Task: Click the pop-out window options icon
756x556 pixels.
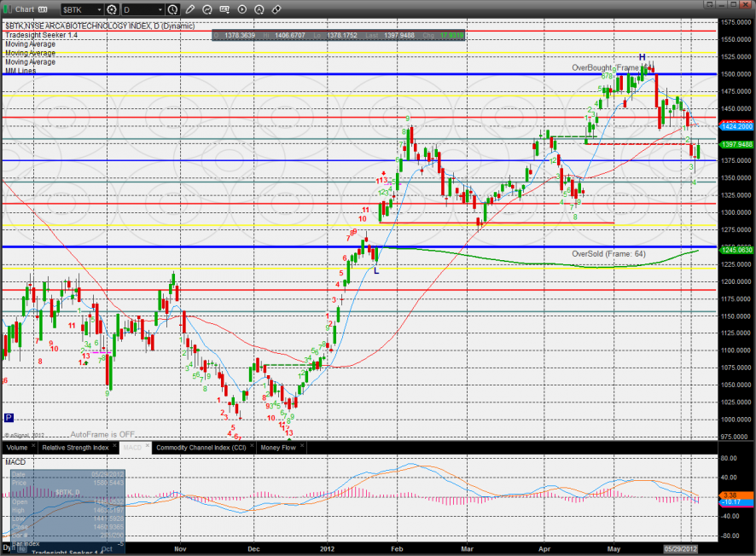Action: click(x=709, y=4)
